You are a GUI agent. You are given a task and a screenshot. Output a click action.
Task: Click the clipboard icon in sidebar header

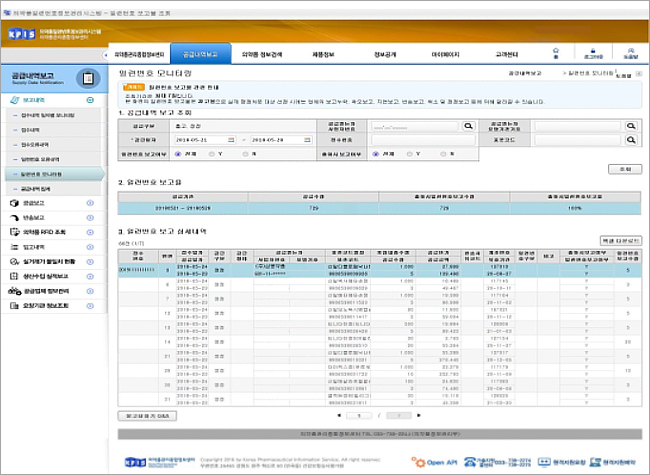coord(88,78)
